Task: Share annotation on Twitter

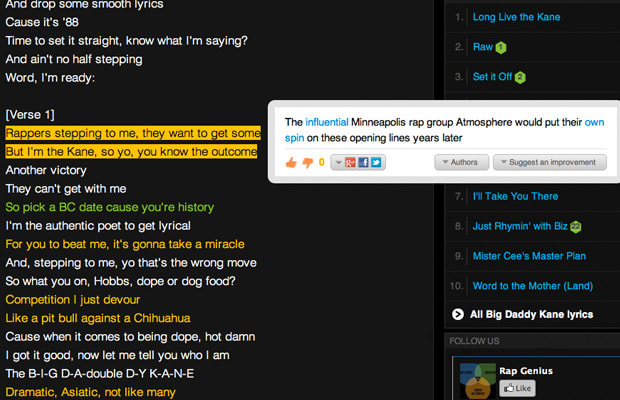Action: [376, 162]
